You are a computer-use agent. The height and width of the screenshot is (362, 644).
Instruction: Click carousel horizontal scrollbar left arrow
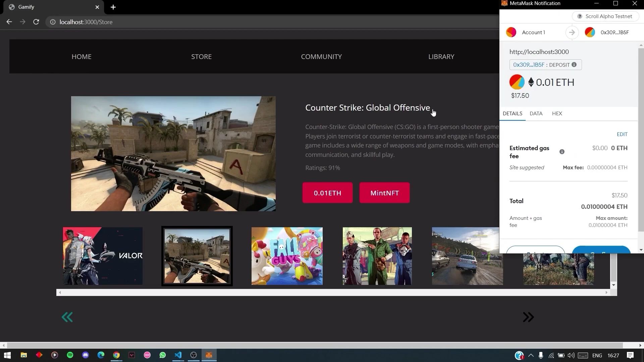(60, 293)
